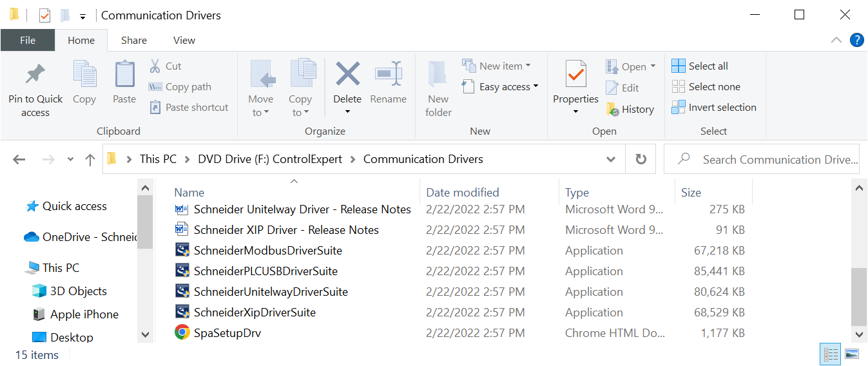Click This PC in address bar
Viewport: 868px width, 366px height.
point(158,159)
